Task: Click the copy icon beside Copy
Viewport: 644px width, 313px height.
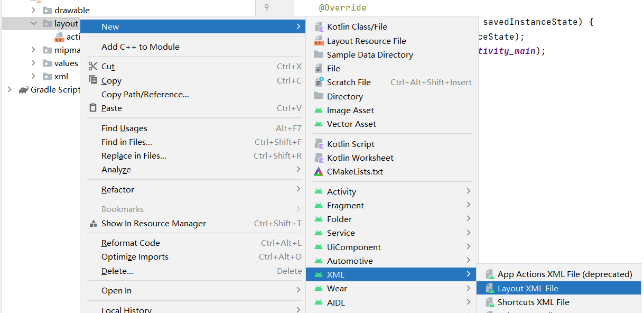Action: pos(93,80)
